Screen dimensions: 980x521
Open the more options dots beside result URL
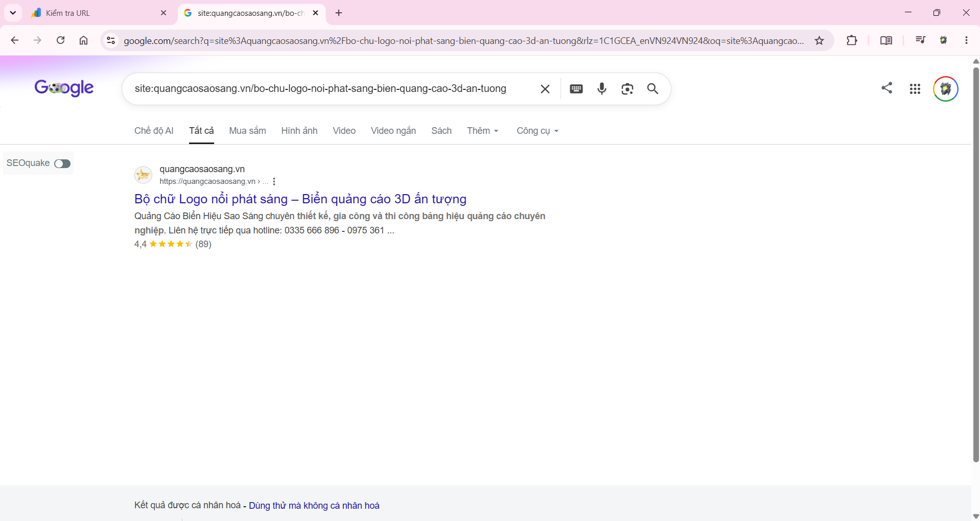point(274,181)
